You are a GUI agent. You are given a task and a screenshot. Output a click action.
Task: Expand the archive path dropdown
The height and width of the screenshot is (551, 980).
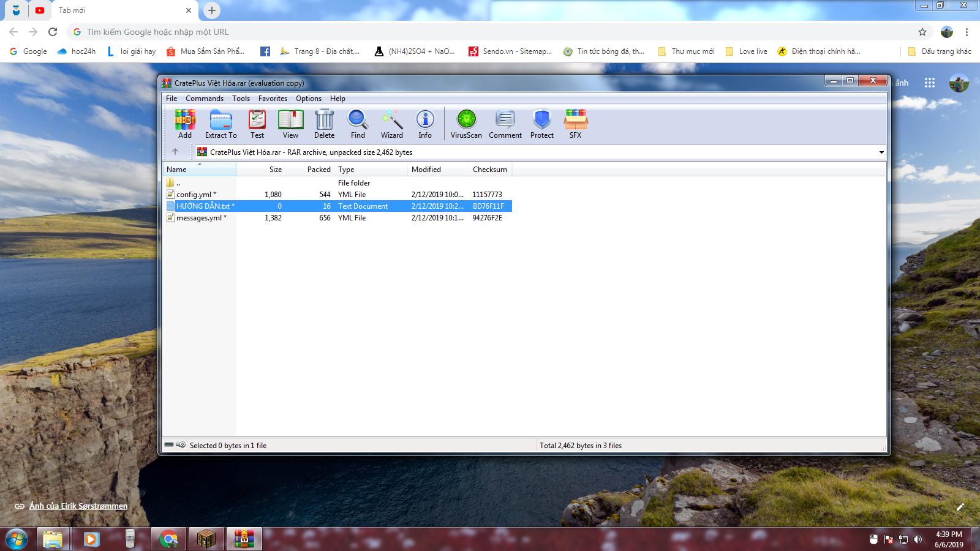(x=881, y=152)
